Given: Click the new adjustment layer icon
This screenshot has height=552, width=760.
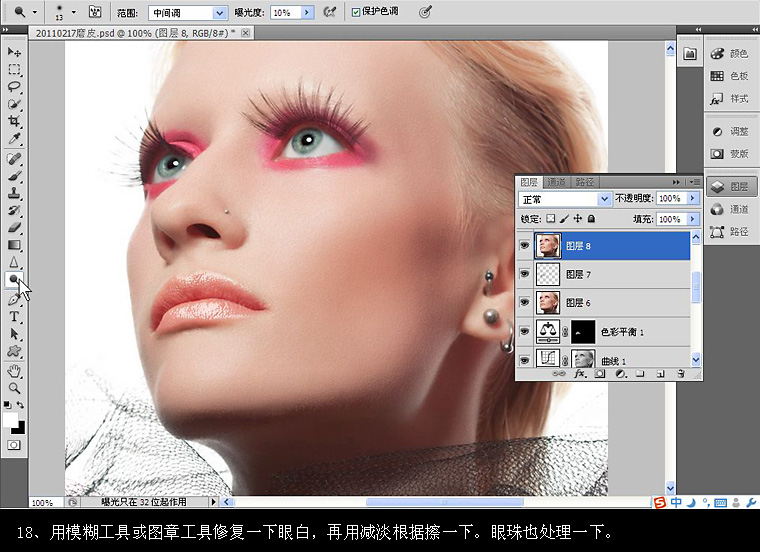Looking at the screenshot, I should click(x=620, y=374).
